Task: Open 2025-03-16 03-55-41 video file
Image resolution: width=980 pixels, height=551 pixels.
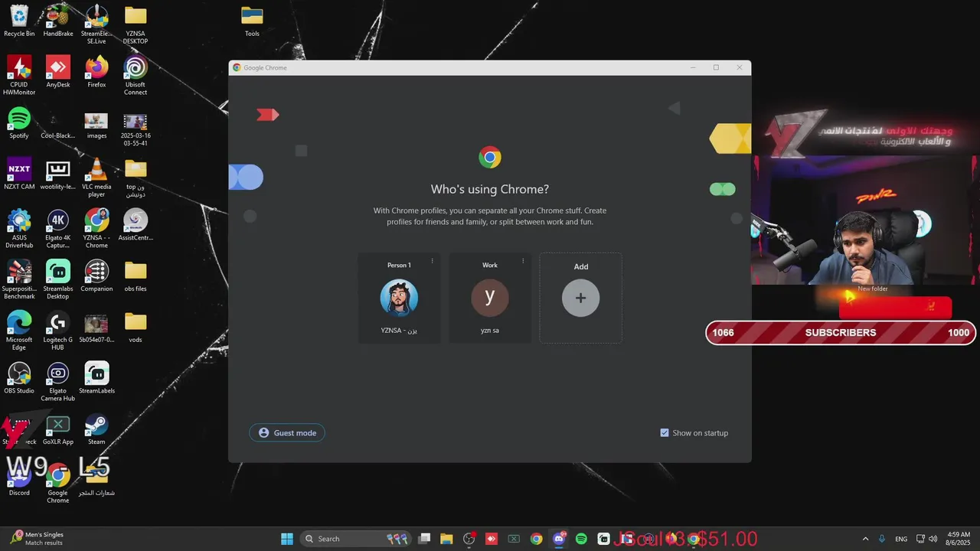Action: click(136, 129)
